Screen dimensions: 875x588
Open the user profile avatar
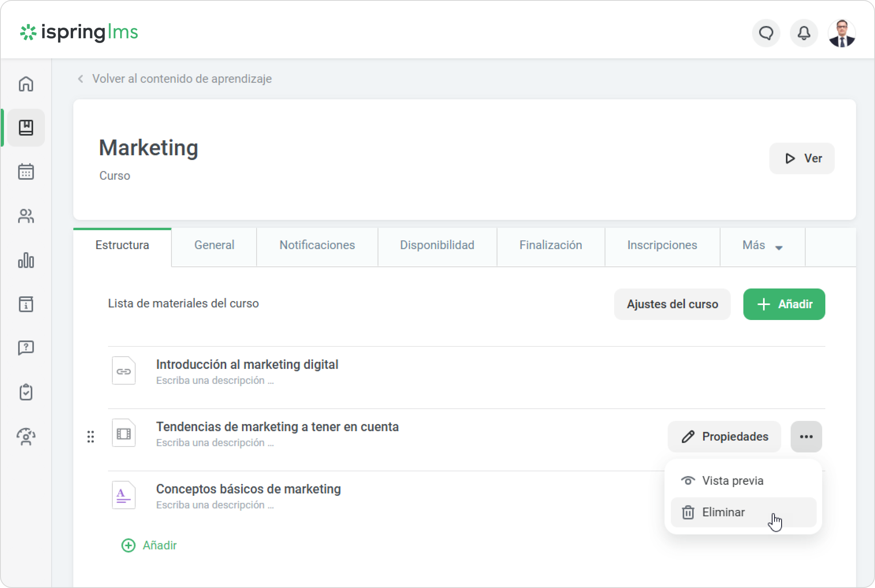[x=842, y=33]
